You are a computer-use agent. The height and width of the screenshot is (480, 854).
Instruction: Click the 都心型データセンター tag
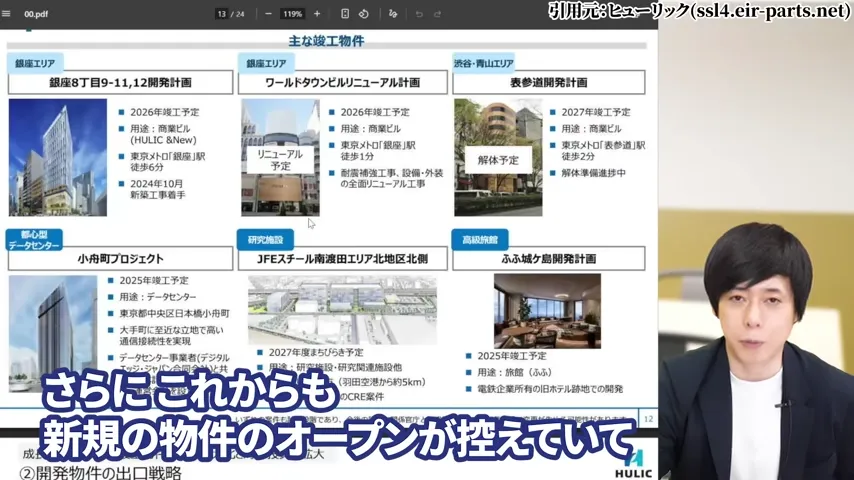point(34,240)
